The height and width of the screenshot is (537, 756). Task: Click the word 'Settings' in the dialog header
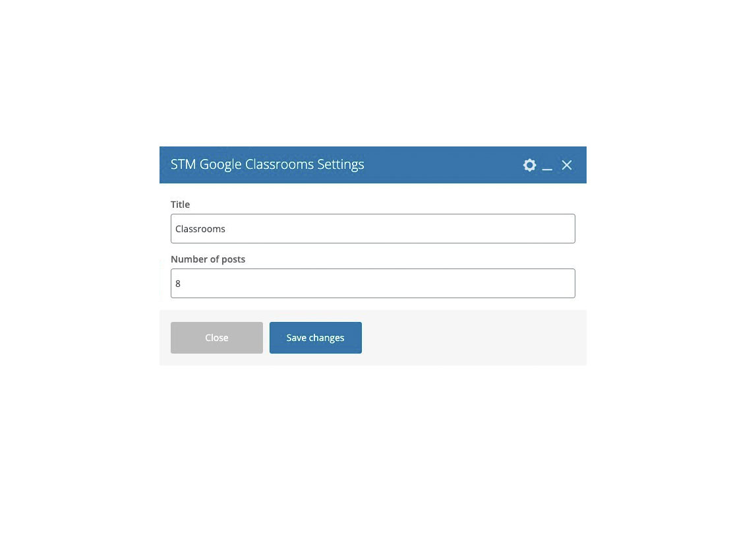[340, 164]
